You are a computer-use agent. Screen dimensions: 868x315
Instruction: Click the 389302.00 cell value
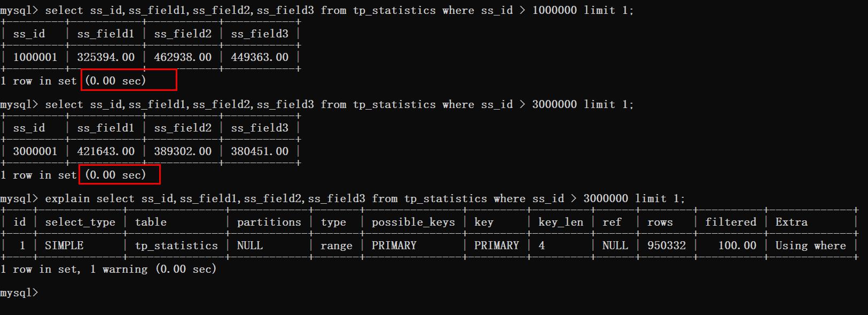click(x=183, y=151)
